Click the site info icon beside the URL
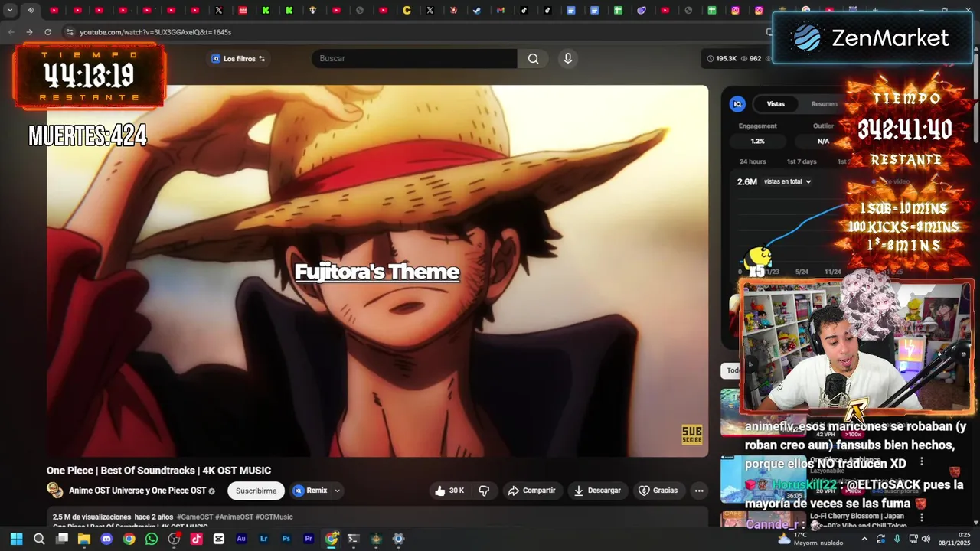 (x=70, y=32)
